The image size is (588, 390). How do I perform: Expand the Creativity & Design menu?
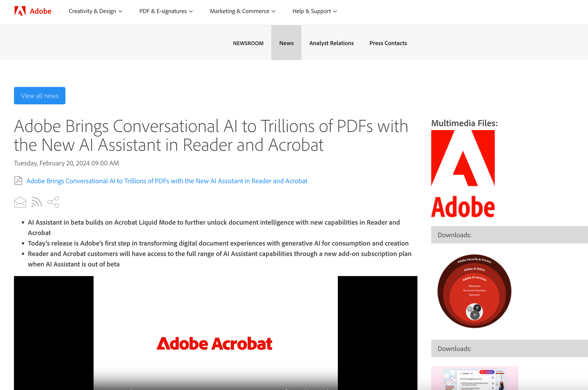[96, 11]
